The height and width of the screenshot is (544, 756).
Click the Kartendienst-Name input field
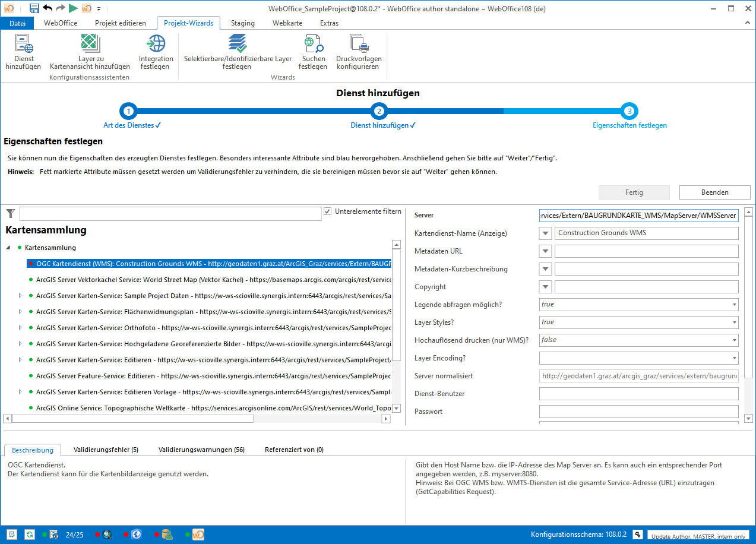pos(646,233)
